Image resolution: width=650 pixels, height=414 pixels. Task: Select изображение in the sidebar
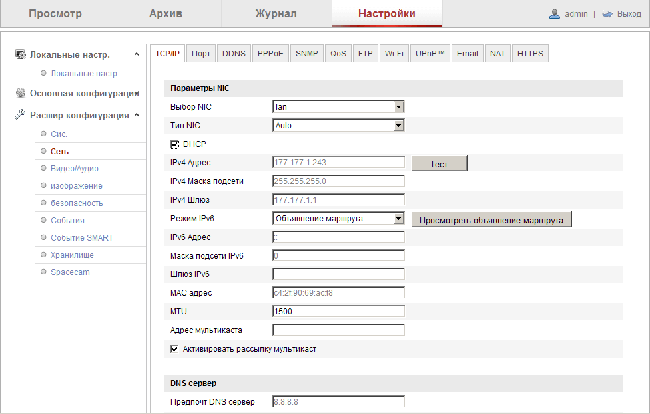76,186
